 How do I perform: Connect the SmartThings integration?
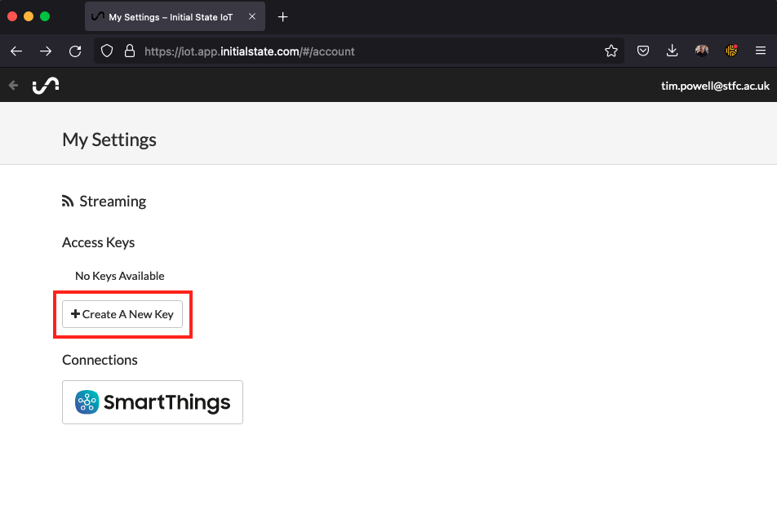pyautogui.click(x=153, y=402)
